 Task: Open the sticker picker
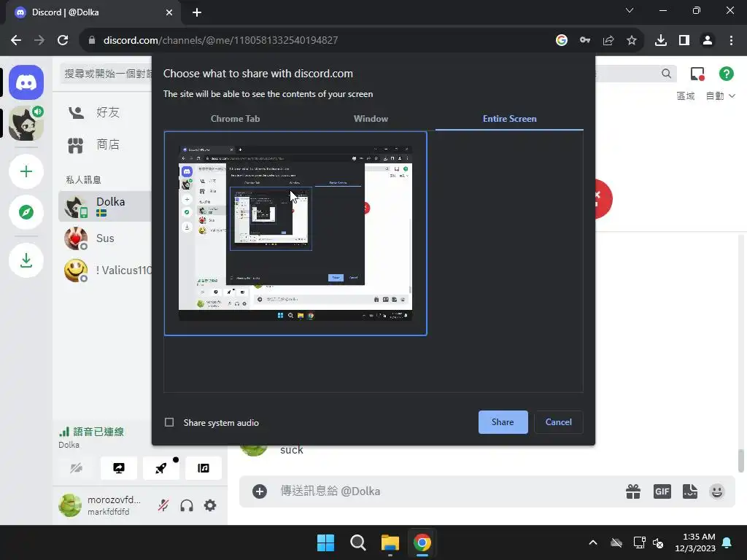point(690,491)
